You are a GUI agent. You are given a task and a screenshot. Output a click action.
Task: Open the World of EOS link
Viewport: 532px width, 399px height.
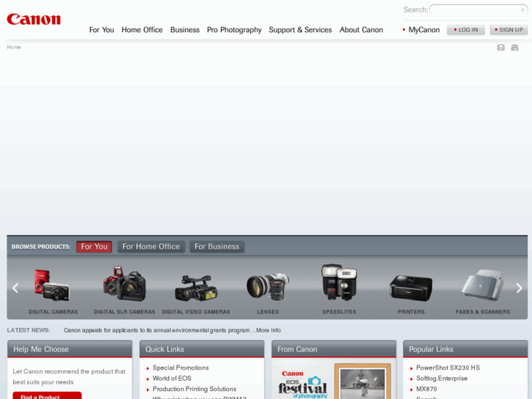pos(172,379)
